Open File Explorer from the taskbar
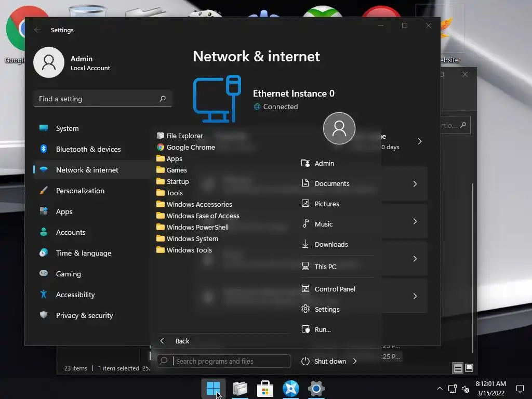The height and width of the screenshot is (399, 532). (240, 389)
